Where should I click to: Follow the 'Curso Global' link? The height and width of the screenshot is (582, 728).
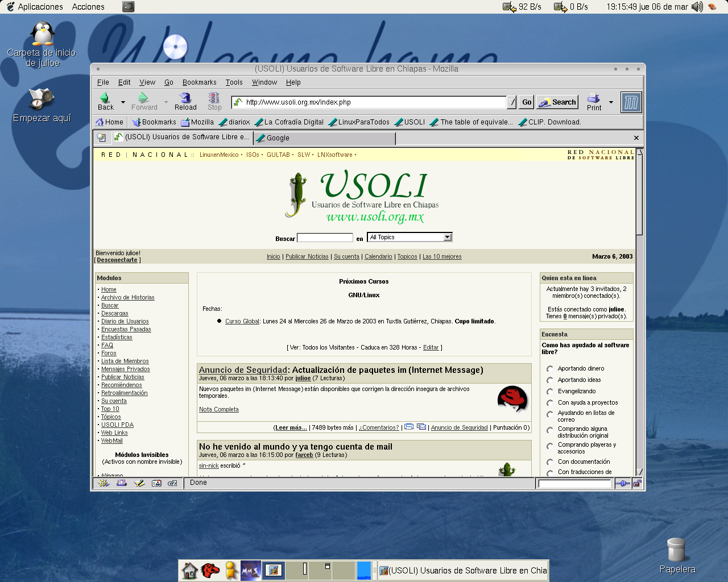point(242,322)
